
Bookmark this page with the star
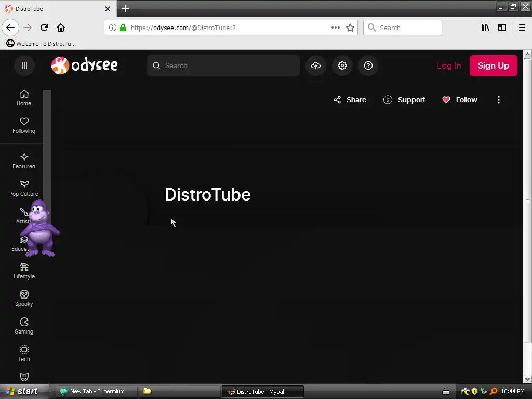tap(350, 28)
